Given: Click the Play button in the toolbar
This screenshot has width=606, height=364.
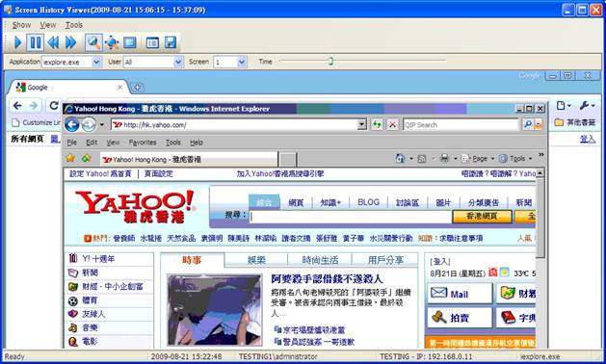Looking at the screenshot, I should coord(17,42).
